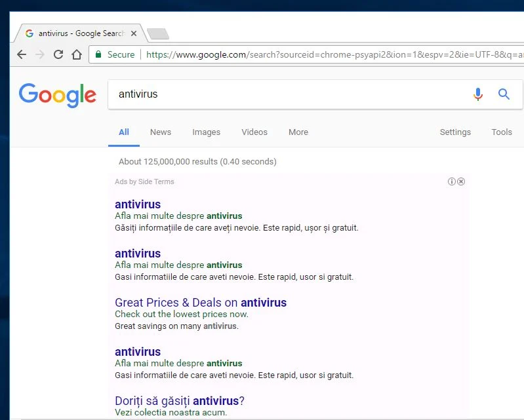Click the Ads by Side Terms label
Image resolution: width=524 pixels, height=420 pixels.
[x=144, y=181]
